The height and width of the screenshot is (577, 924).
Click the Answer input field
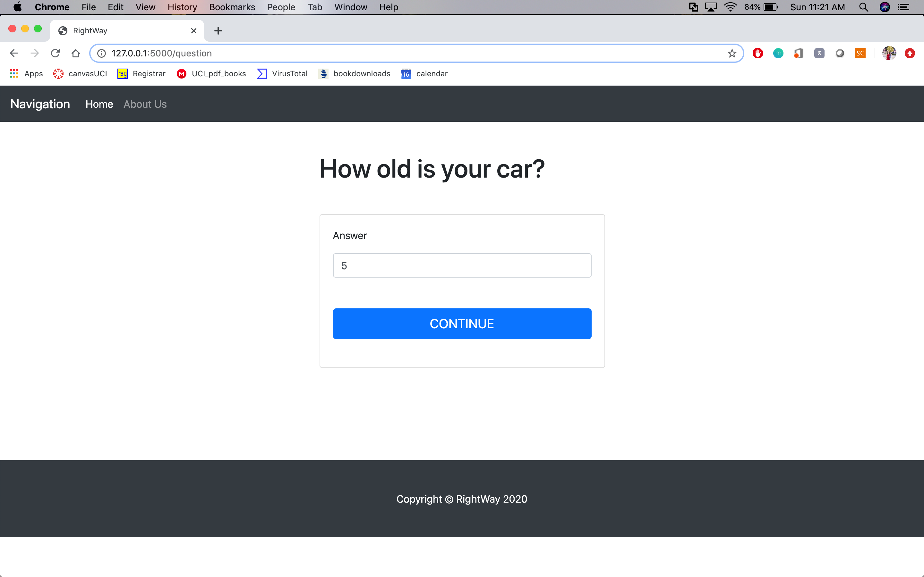pos(462,266)
